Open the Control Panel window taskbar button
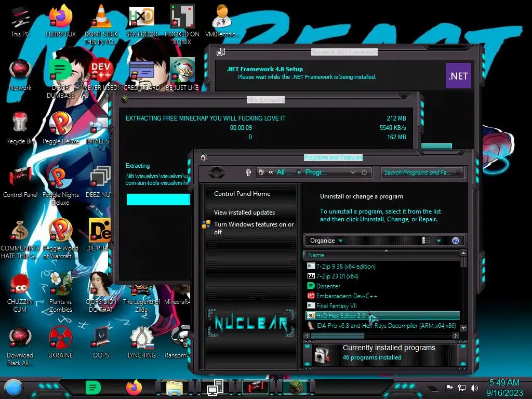The height and width of the screenshot is (399, 532). (256, 388)
